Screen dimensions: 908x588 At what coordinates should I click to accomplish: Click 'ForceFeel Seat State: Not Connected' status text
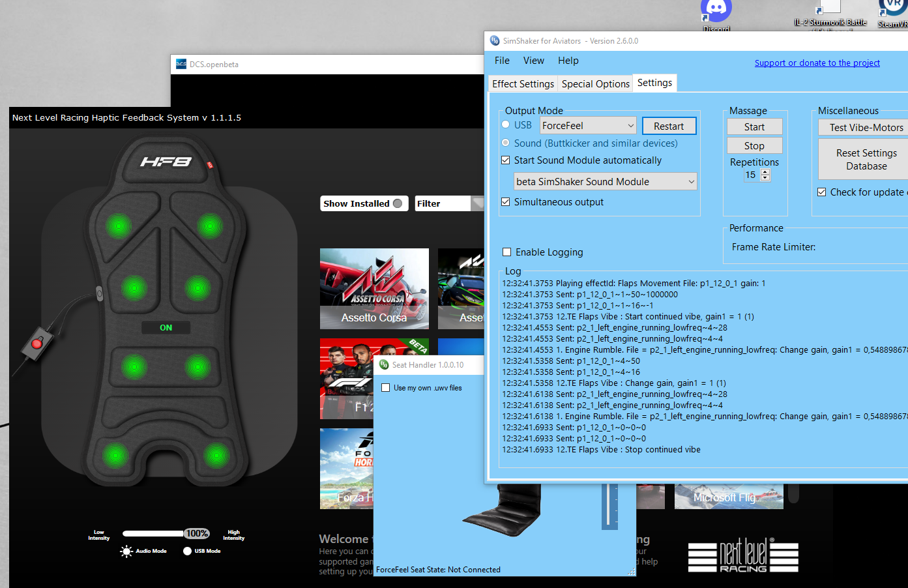tap(438, 570)
